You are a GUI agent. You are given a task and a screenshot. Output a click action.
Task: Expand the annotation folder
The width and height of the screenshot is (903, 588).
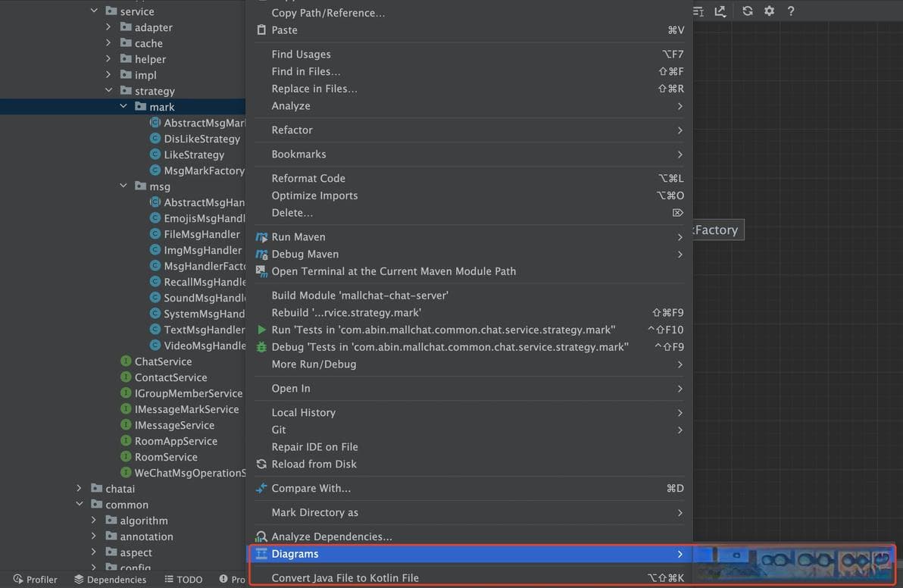click(x=94, y=536)
